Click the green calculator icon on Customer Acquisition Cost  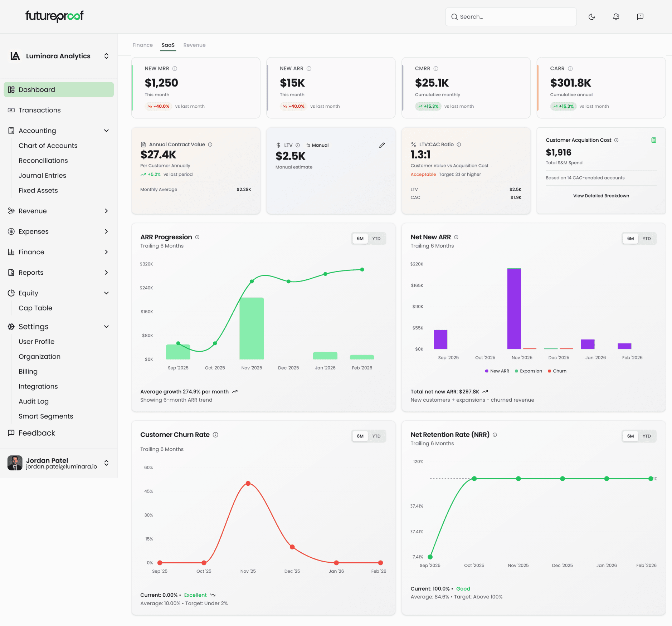pyautogui.click(x=653, y=140)
